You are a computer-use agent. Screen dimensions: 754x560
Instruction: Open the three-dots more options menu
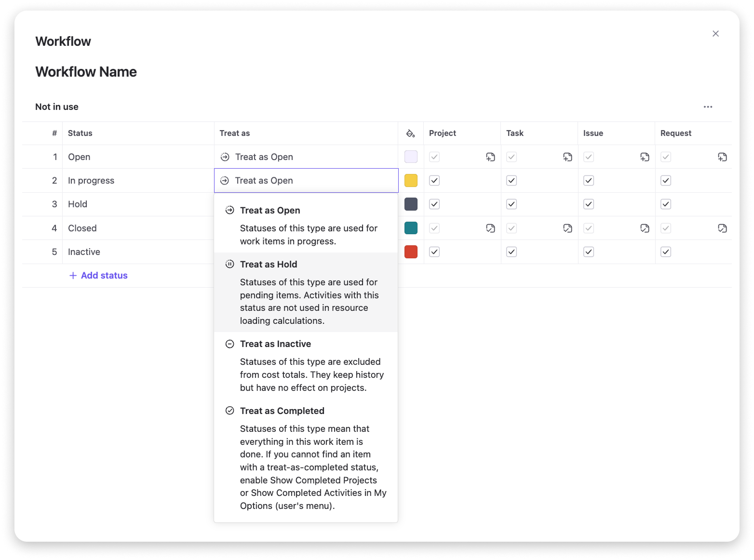click(x=708, y=107)
